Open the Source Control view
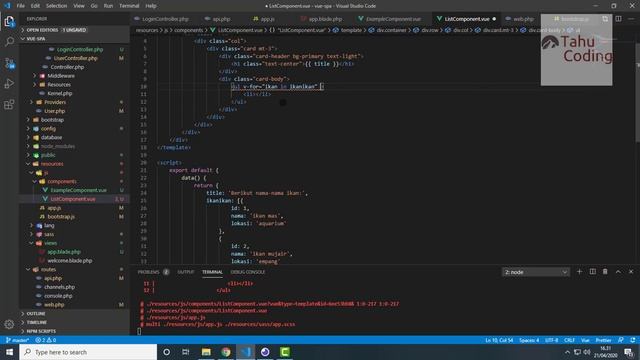The image size is (640, 360). pos(9,63)
